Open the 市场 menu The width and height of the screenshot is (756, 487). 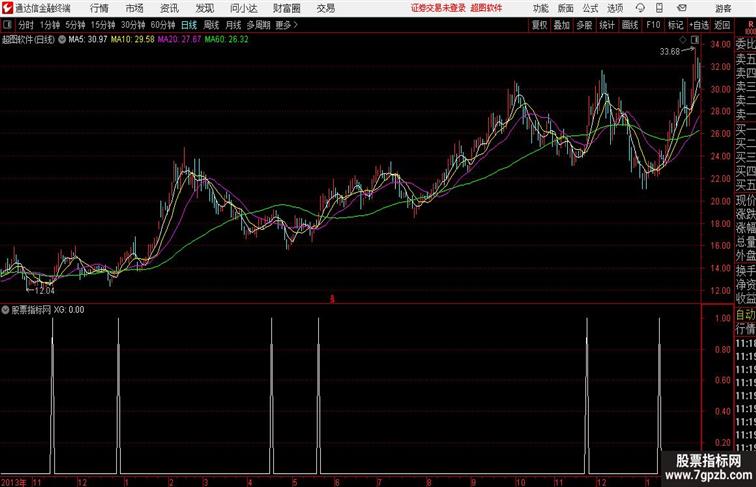pyautogui.click(x=135, y=8)
